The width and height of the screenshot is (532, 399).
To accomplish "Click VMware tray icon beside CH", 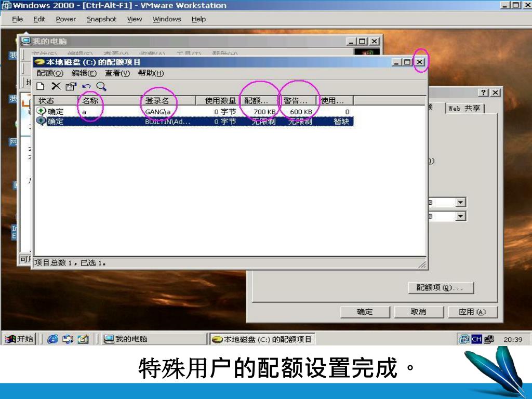I will [x=464, y=339].
